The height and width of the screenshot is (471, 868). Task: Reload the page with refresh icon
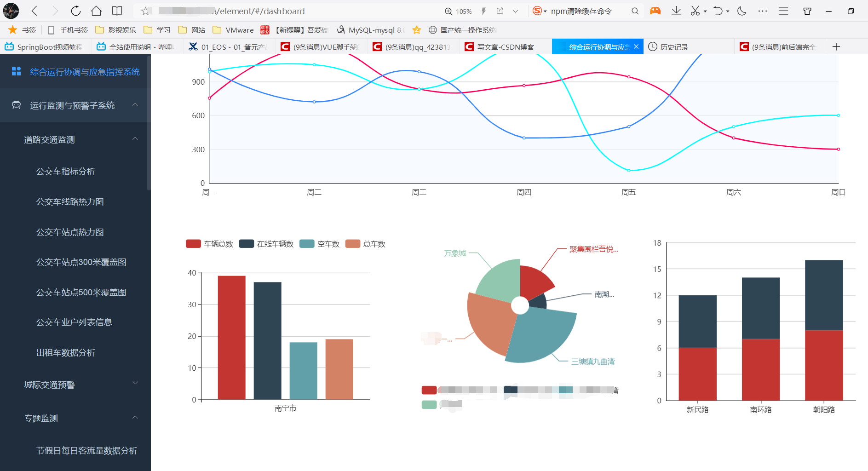pos(76,11)
